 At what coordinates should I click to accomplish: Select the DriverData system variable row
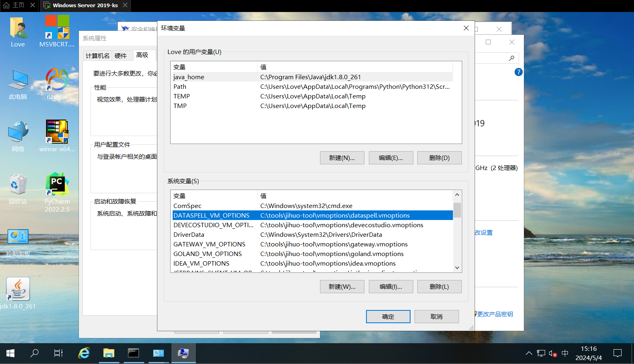point(312,234)
